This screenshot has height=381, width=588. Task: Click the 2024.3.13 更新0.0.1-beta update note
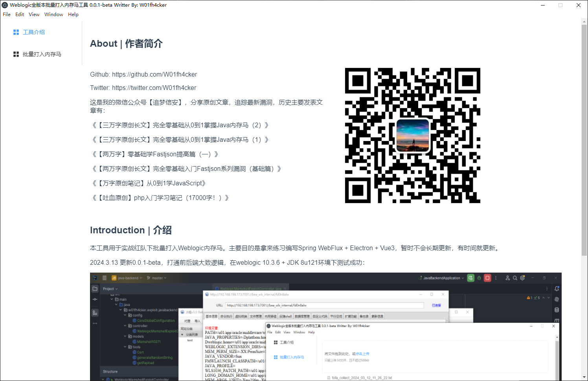point(227,263)
